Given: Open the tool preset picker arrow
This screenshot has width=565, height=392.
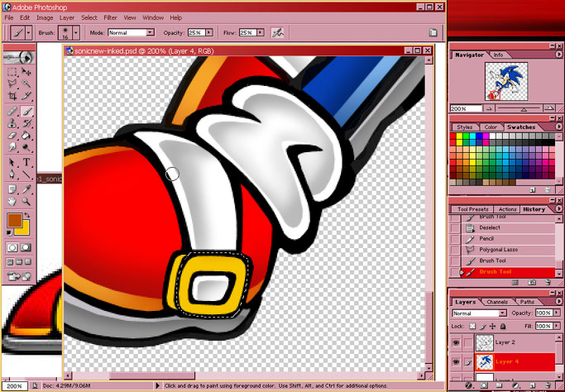Looking at the screenshot, I should click(29, 32).
